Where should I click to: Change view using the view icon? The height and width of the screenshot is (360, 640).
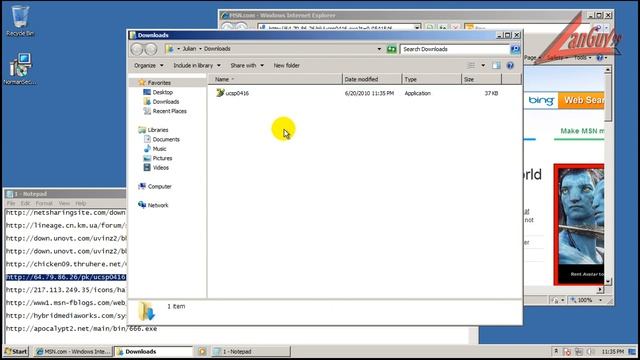471,66
